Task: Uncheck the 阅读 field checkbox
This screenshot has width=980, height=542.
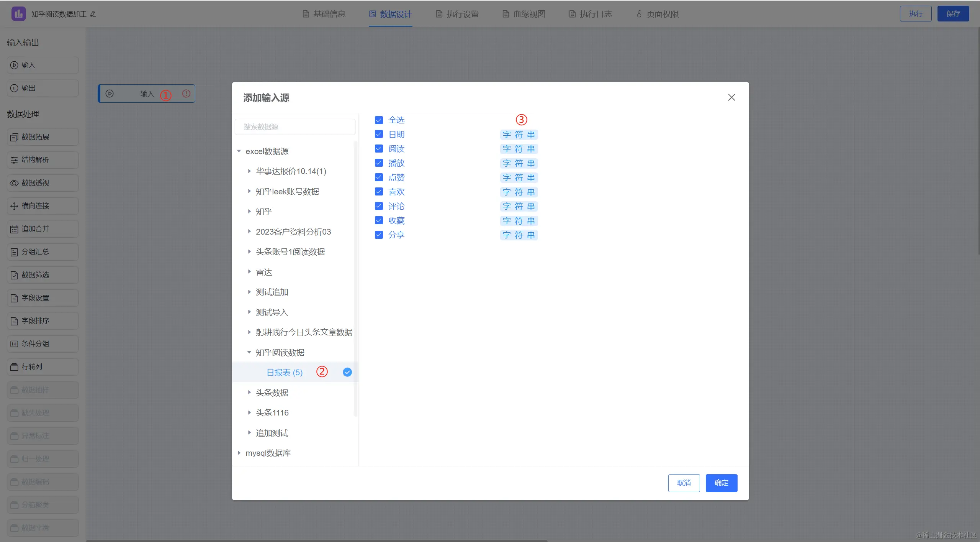Action: [379, 149]
